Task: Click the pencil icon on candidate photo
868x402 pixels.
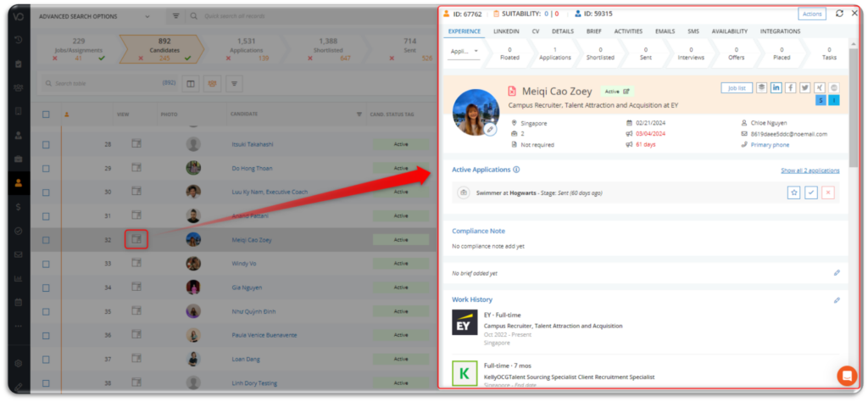Action: pos(490,129)
